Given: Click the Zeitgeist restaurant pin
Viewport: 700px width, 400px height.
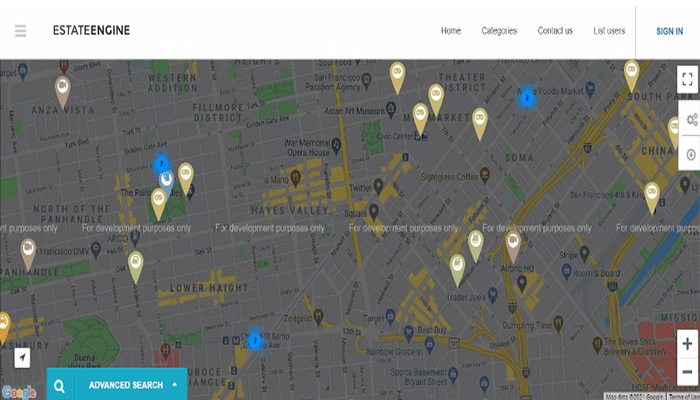Looking at the screenshot, I should 318,316.
